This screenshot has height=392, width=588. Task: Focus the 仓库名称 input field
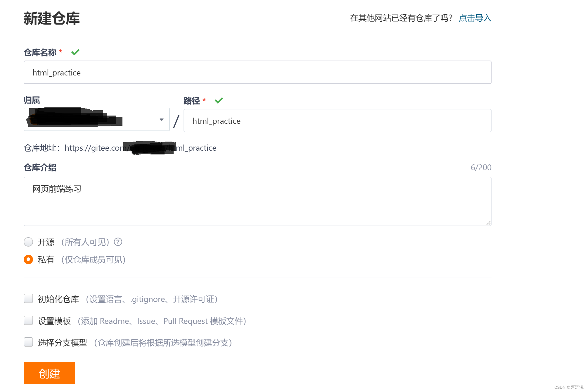click(x=257, y=73)
